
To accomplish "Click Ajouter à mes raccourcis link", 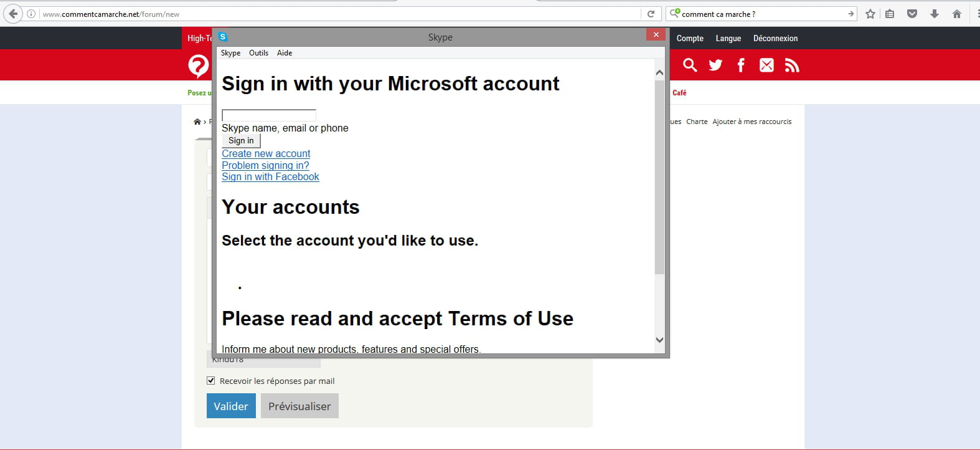I will (752, 122).
